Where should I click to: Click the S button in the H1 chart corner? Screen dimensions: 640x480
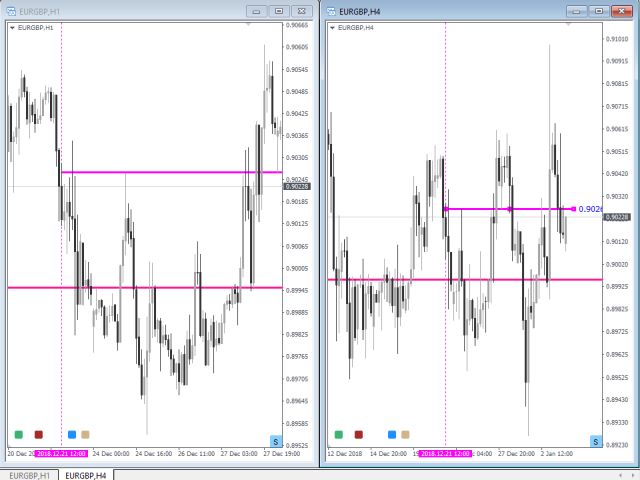click(x=276, y=442)
